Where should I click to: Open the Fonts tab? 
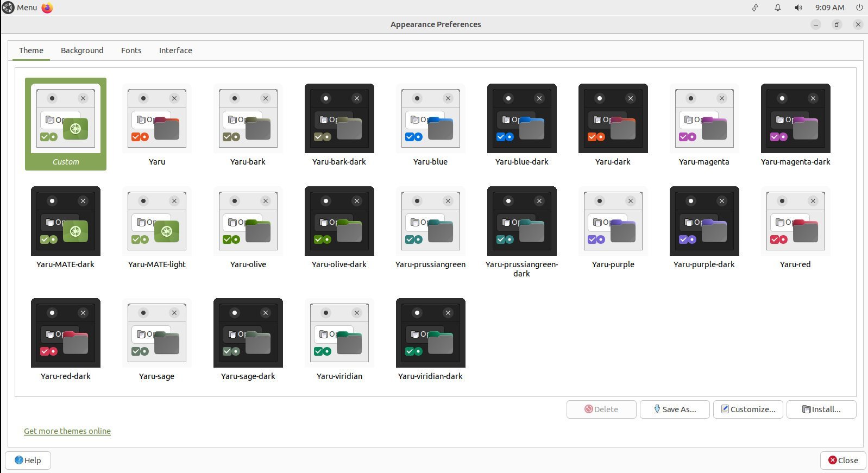(131, 51)
